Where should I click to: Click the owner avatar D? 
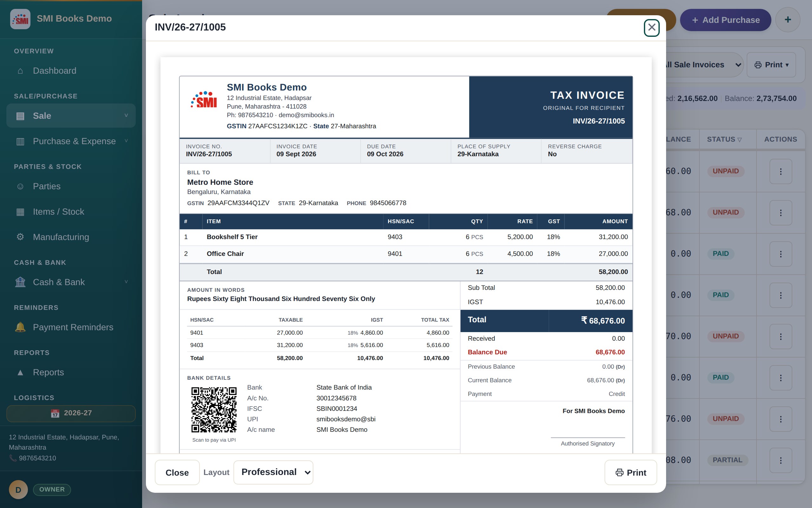pos(18,490)
